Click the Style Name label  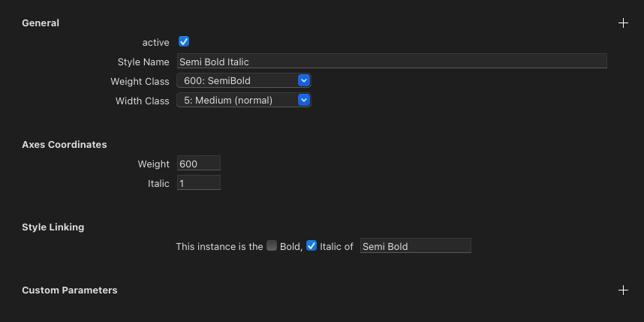[x=143, y=62]
